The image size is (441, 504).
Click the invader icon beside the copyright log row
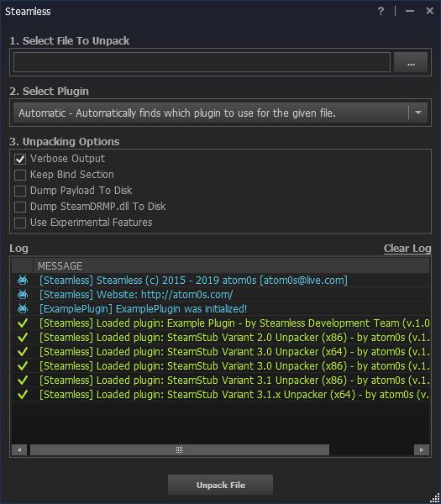coord(23,280)
